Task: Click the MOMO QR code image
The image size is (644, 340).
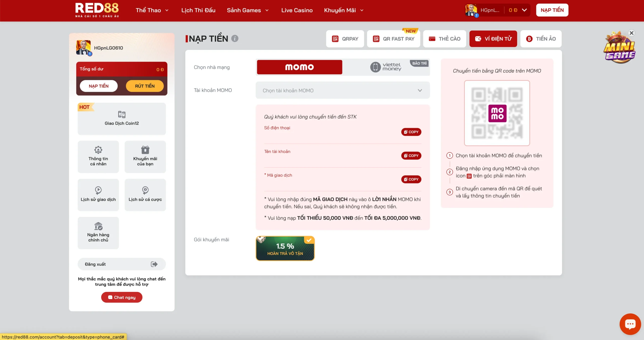Action: (497, 113)
